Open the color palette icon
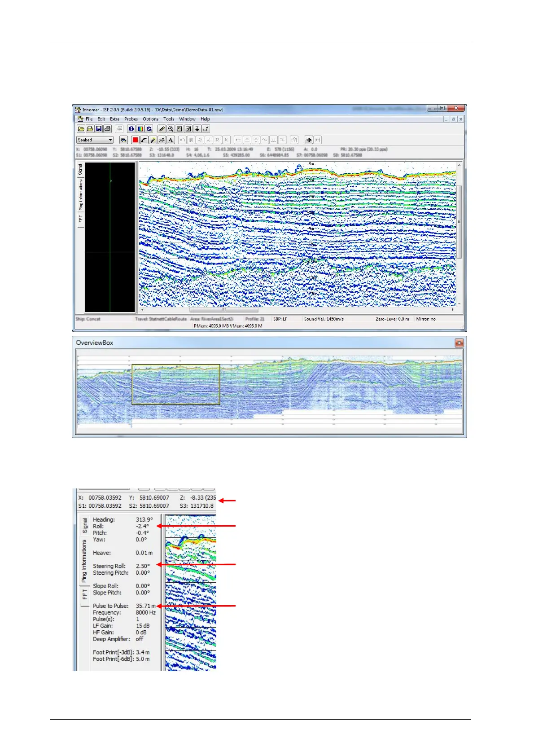 pyautogui.click(x=140, y=129)
